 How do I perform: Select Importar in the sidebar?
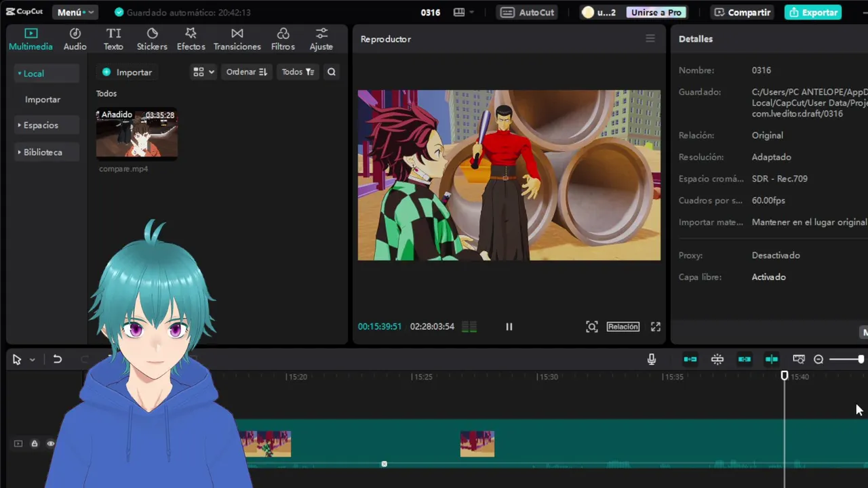pos(43,100)
